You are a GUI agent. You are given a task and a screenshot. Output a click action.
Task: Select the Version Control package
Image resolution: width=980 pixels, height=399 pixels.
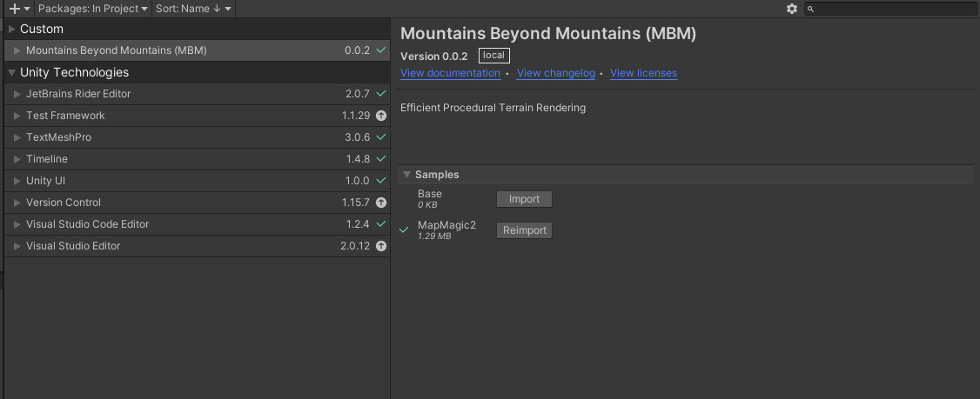(x=198, y=203)
